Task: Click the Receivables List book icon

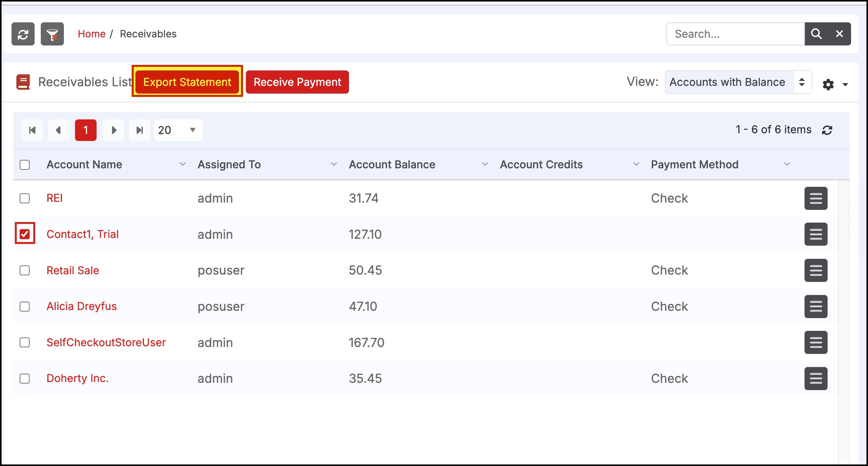Action: pyautogui.click(x=23, y=82)
